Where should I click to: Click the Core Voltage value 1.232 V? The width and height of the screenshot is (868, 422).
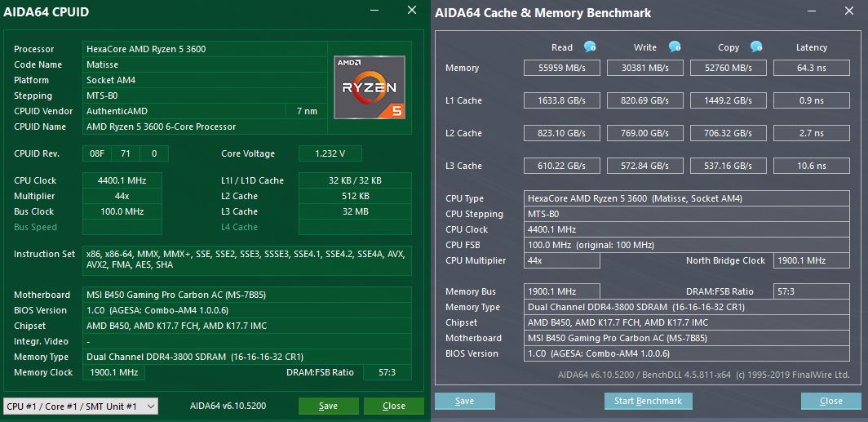point(330,154)
